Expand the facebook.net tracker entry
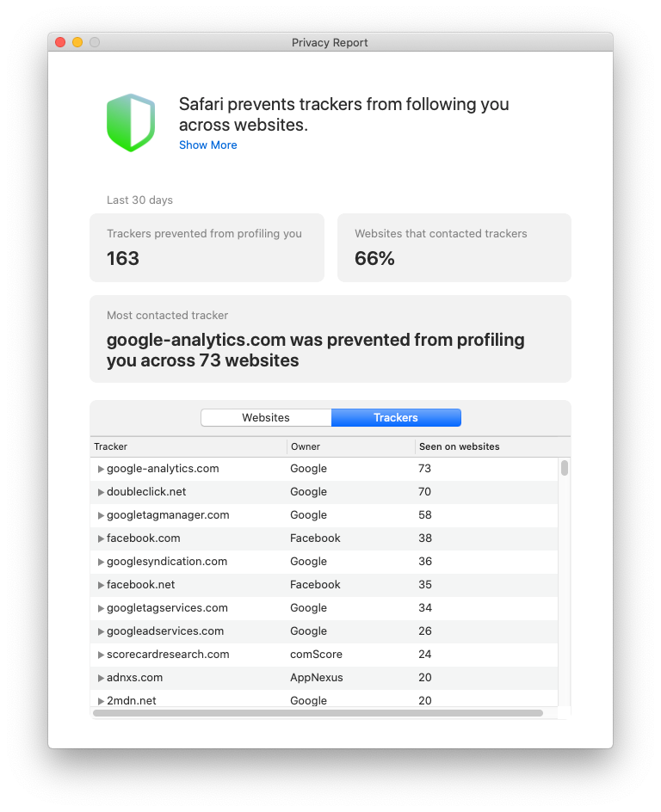This screenshot has height=812, width=661. click(101, 586)
